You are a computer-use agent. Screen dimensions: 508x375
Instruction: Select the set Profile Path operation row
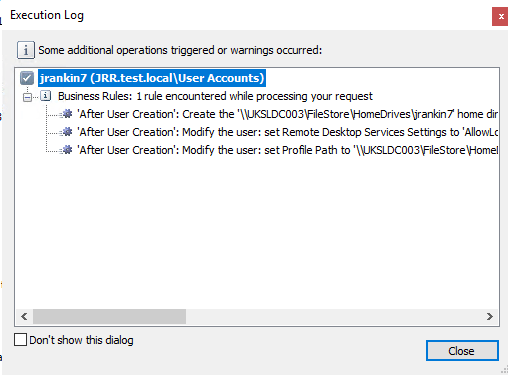point(288,150)
